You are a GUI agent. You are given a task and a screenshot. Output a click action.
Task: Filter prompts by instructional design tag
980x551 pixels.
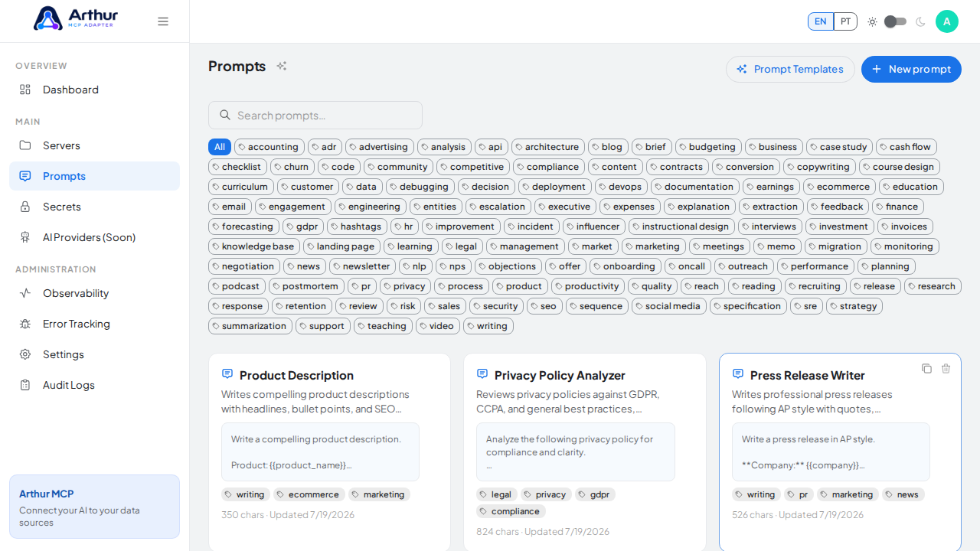(x=681, y=227)
